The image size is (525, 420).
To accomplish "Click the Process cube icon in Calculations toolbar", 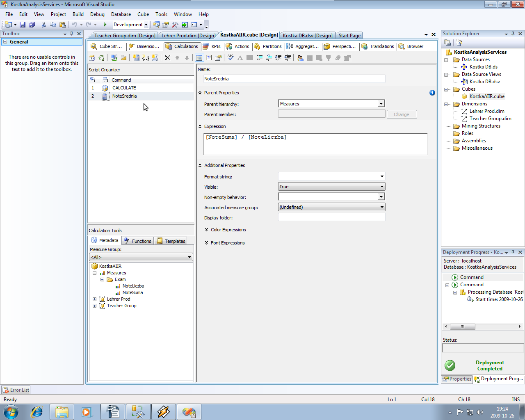I will 92,58.
